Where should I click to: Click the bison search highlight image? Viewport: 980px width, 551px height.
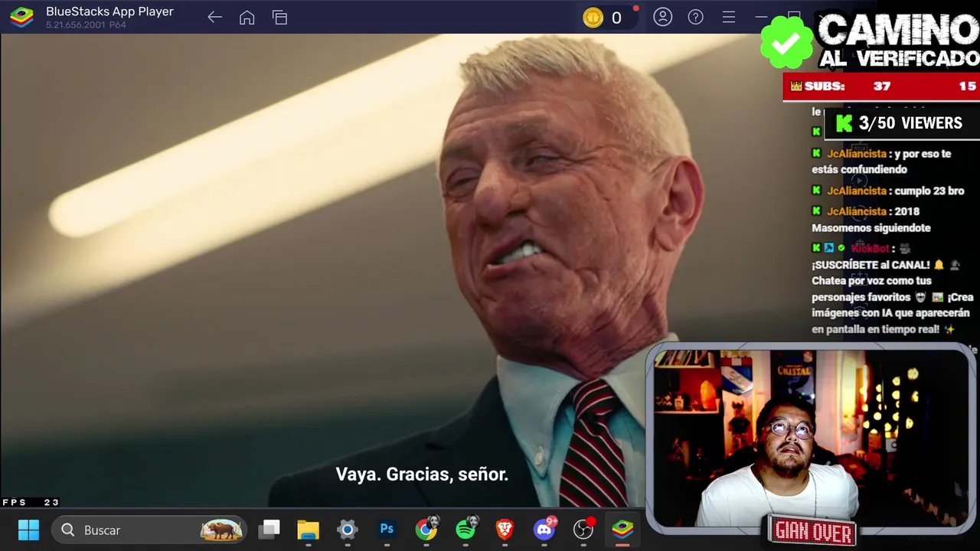click(x=221, y=530)
